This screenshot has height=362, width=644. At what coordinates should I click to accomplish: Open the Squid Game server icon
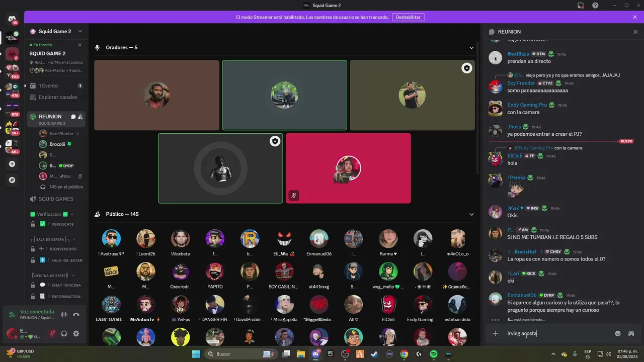[12, 37]
